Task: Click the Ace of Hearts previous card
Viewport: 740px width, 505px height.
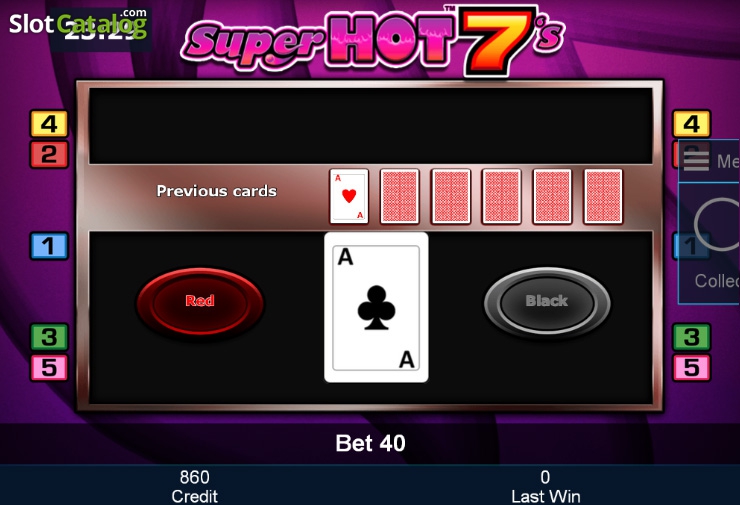Action: tap(349, 196)
